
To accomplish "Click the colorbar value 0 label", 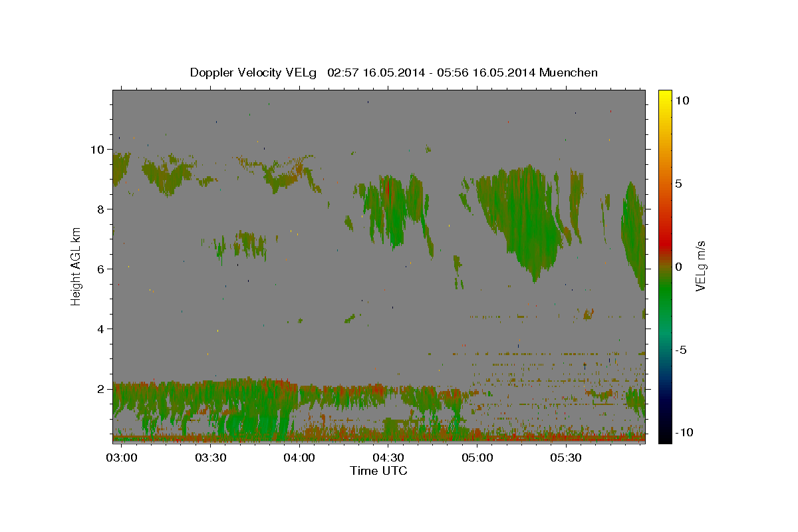I will point(679,266).
